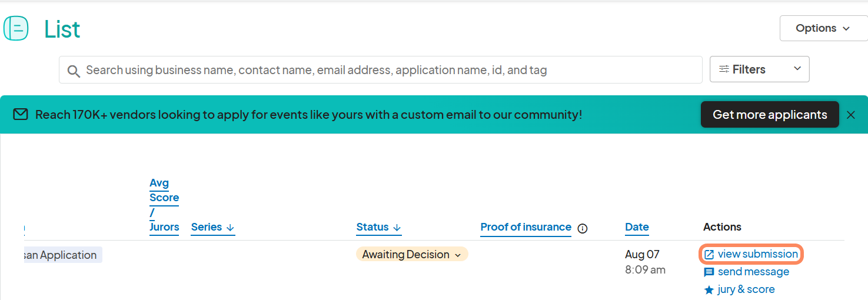Sort by the Date column
This screenshot has width=868, height=300.
pyautogui.click(x=637, y=227)
